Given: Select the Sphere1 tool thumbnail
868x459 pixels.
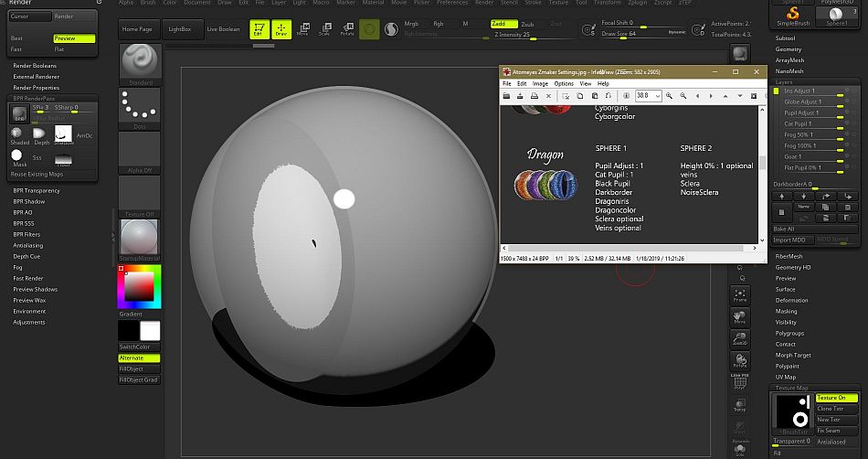Looking at the screenshot, I should (x=836, y=16).
